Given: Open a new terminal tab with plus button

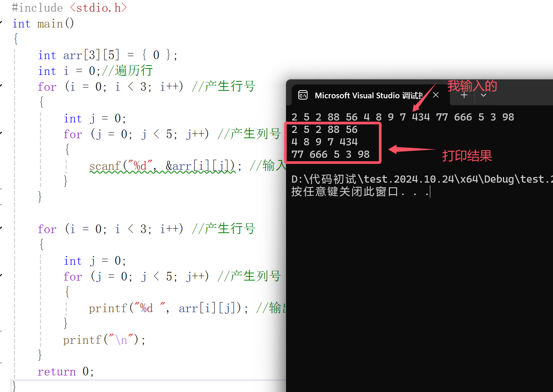Looking at the screenshot, I should click(464, 95).
